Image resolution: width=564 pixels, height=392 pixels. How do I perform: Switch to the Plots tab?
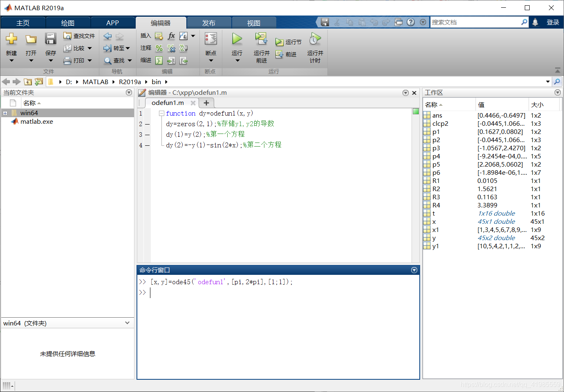point(68,23)
